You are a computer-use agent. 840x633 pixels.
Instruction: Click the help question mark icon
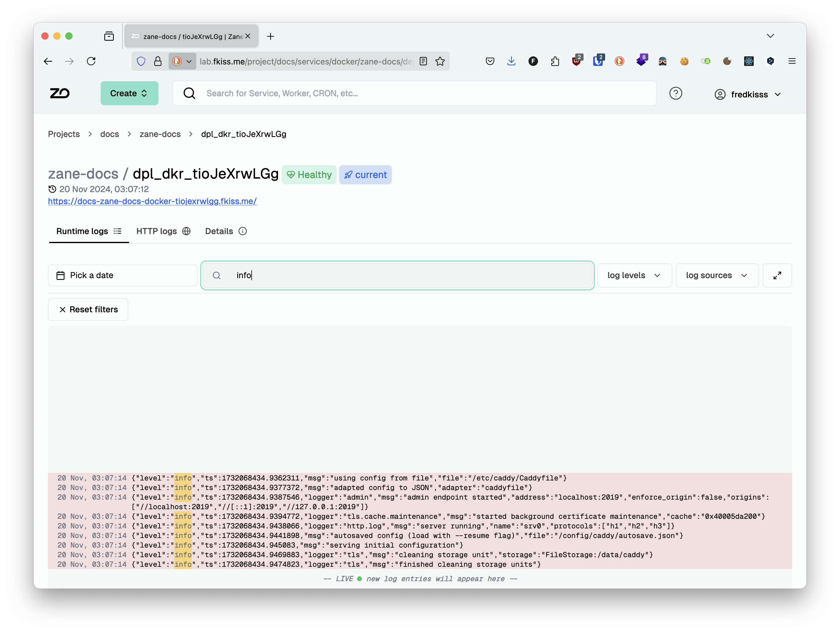click(676, 93)
